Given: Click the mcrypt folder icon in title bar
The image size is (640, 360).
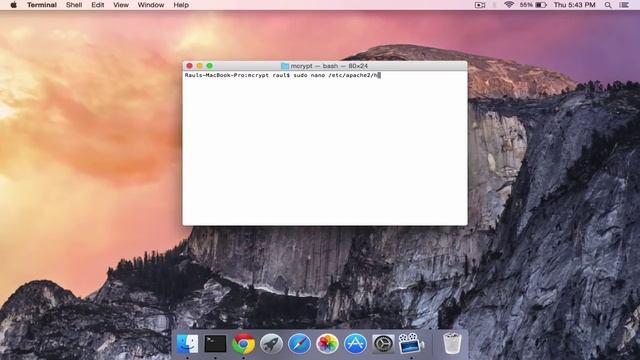Looking at the screenshot, I should tap(285, 66).
